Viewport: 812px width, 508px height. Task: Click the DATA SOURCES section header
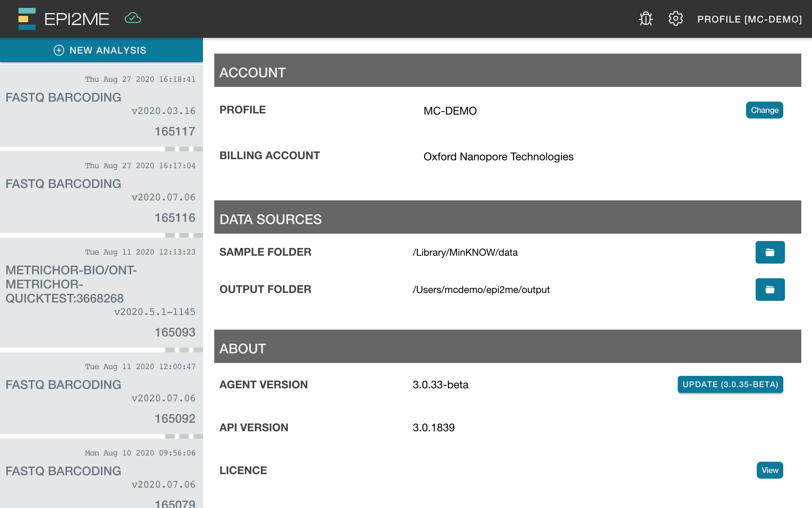tap(508, 217)
